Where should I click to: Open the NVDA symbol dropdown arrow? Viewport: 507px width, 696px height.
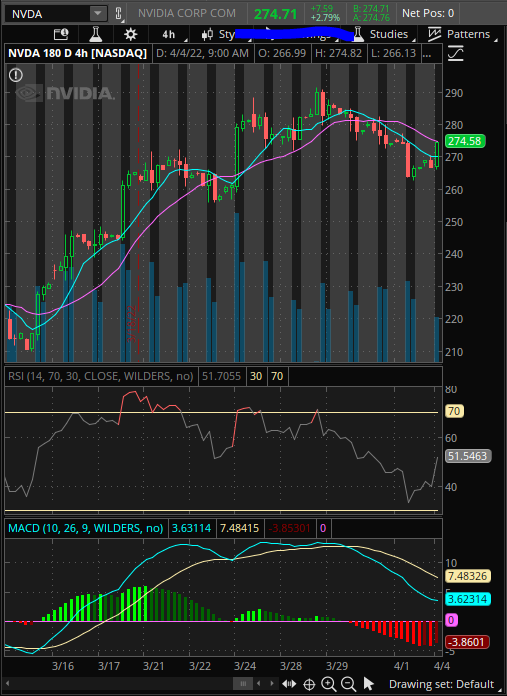[x=98, y=14]
